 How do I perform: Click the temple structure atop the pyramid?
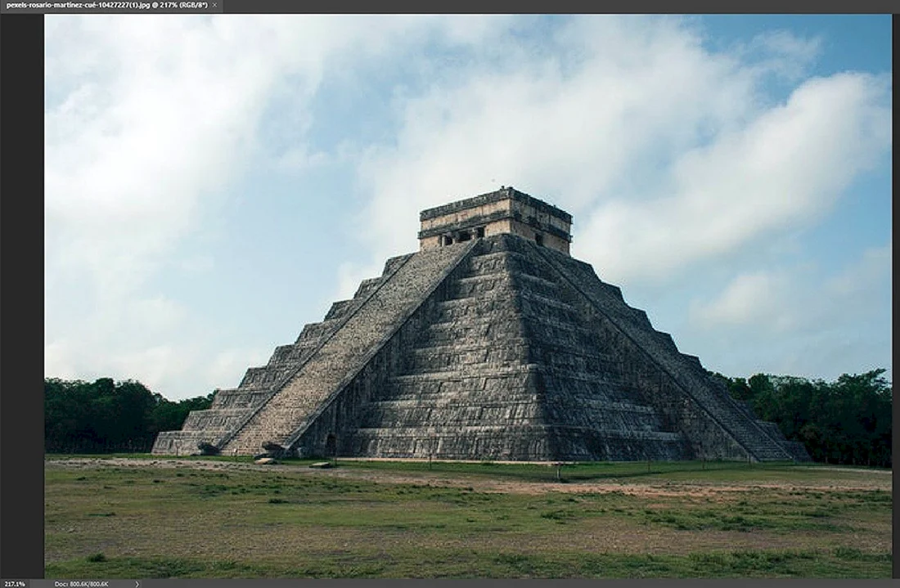tap(495, 219)
